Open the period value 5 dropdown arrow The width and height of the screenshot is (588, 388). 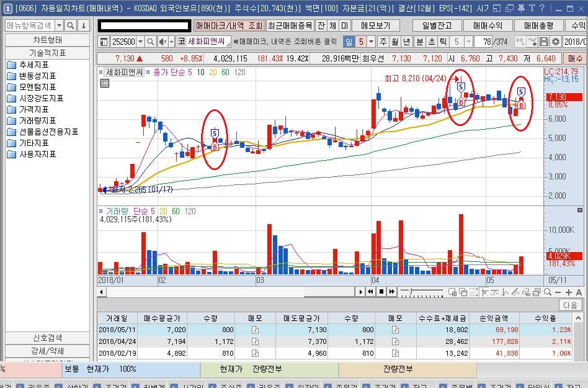pos(371,42)
